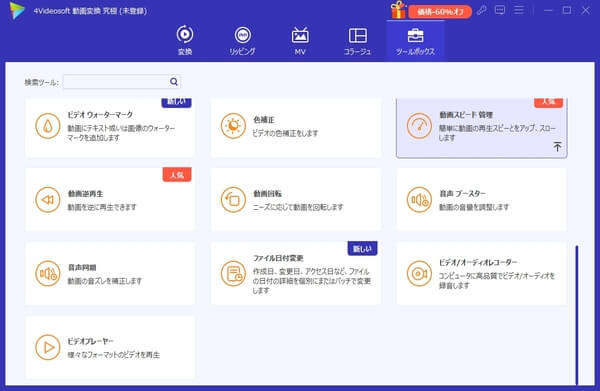The height and width of the screenshot is (391, 600).
Task: Click the vertical scrollbar thumb
Action: click(577, 315)
